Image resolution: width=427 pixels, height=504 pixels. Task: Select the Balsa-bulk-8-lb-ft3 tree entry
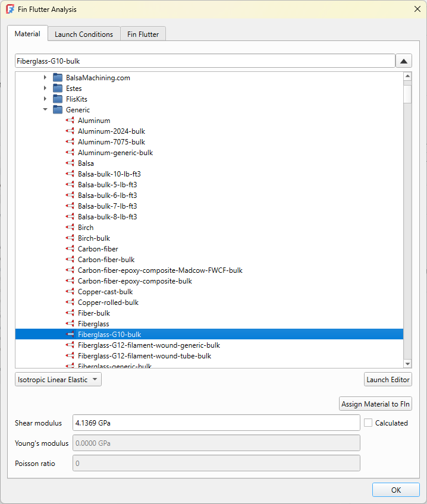click(107, 217)
